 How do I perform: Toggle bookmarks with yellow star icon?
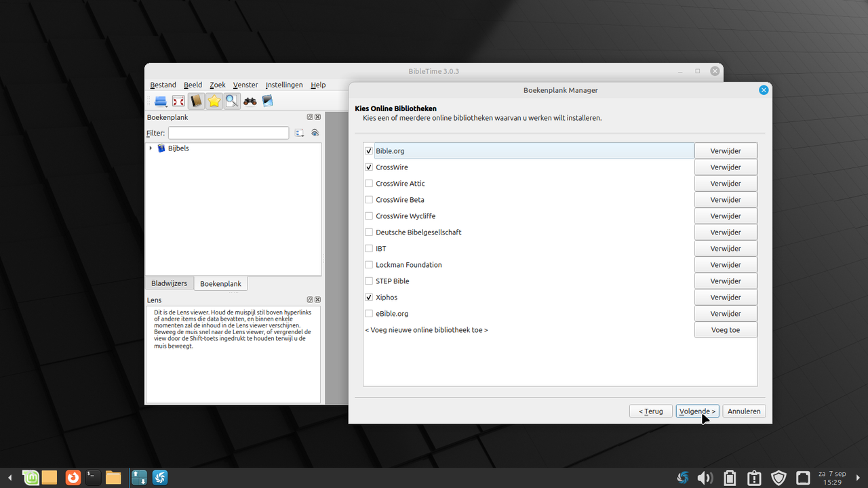pyautogui.click(x=214, y=102)
